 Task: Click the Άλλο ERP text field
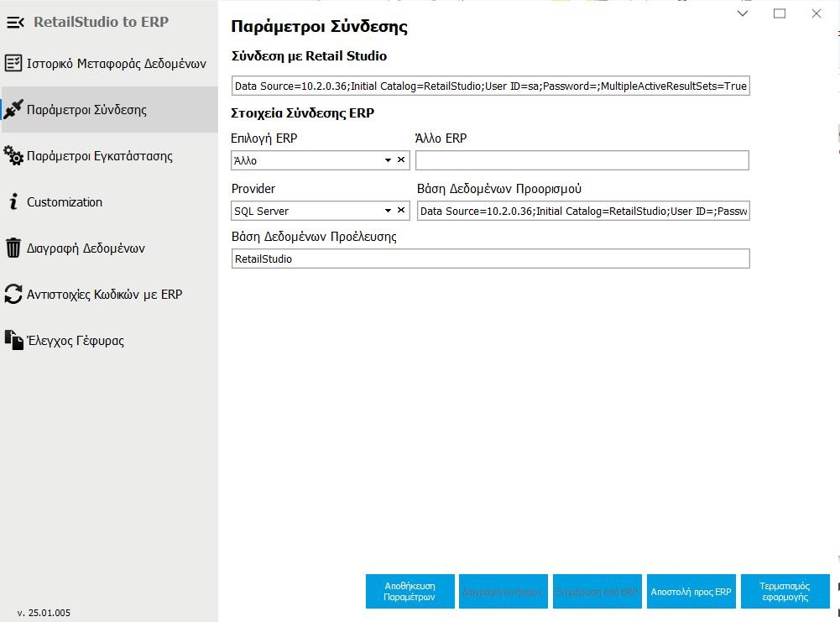click(x=582, y=159)
